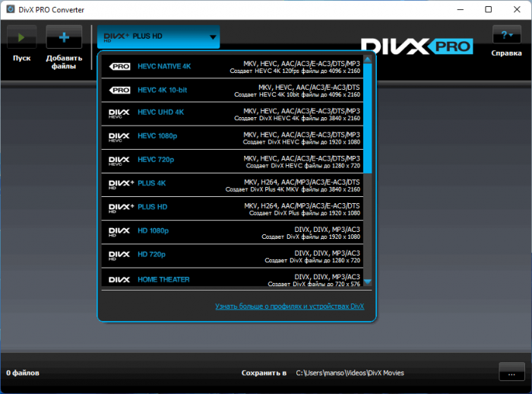The width and height of the screenshot is (532, 394).
Task: Click the DivX HEVC logo beside HEVC 720p
Action: (119, 161)
